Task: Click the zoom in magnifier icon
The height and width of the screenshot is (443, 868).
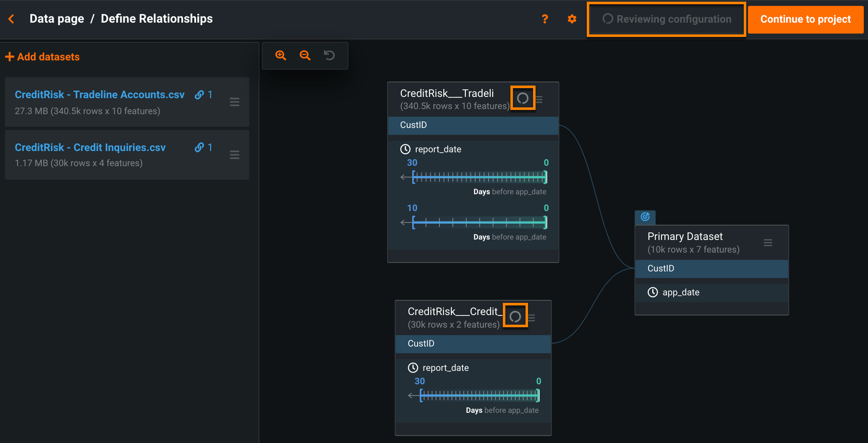Action: [x=280, y=55]
